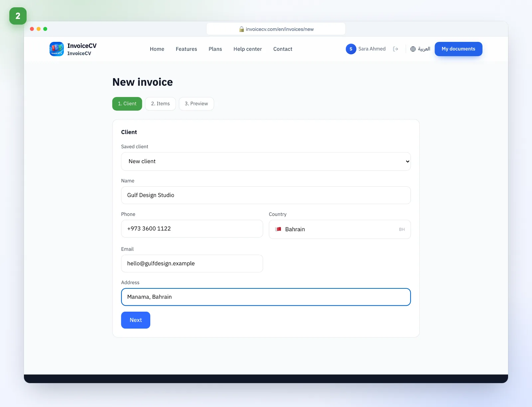This screenshot has height=407, width=532.
Task: Click the New invoice heading
Action: (143, 82)
